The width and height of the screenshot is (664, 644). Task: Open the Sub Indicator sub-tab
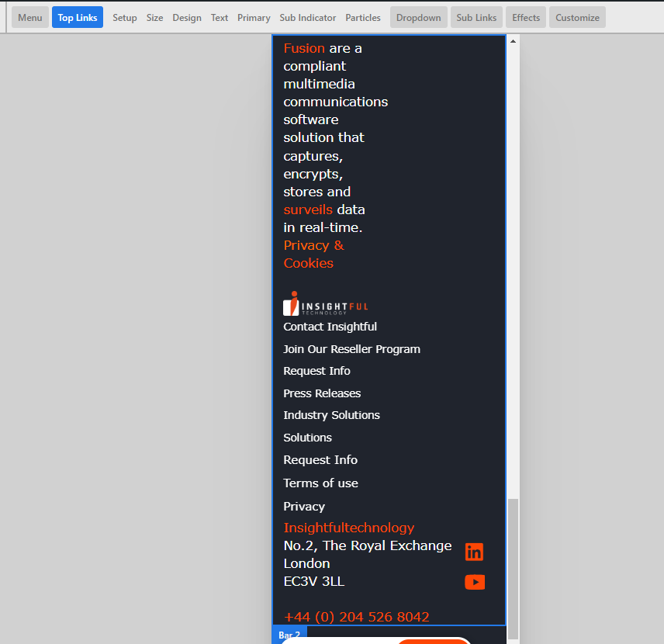click(308, 18)
